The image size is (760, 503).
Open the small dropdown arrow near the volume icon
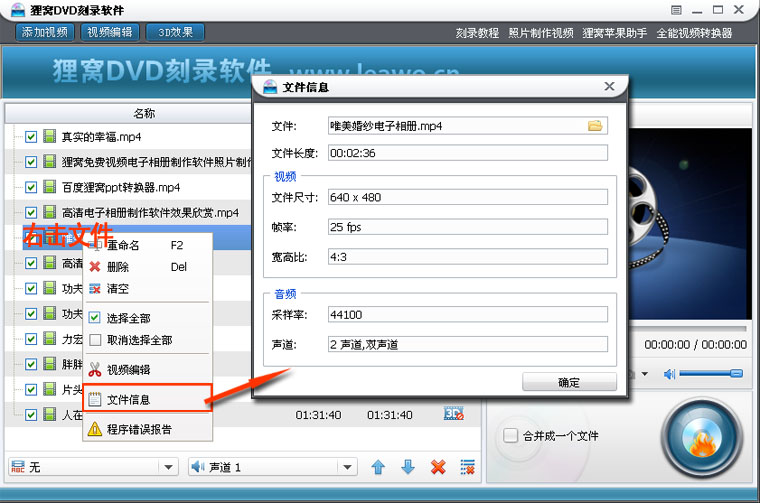coord(645,374)
